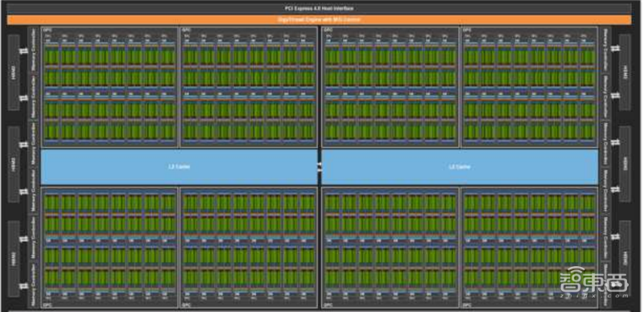Screen dimensions: 644x312
Task: Click the PCI Express 4.0 Host Interface bar
Action: click(319, 9)
